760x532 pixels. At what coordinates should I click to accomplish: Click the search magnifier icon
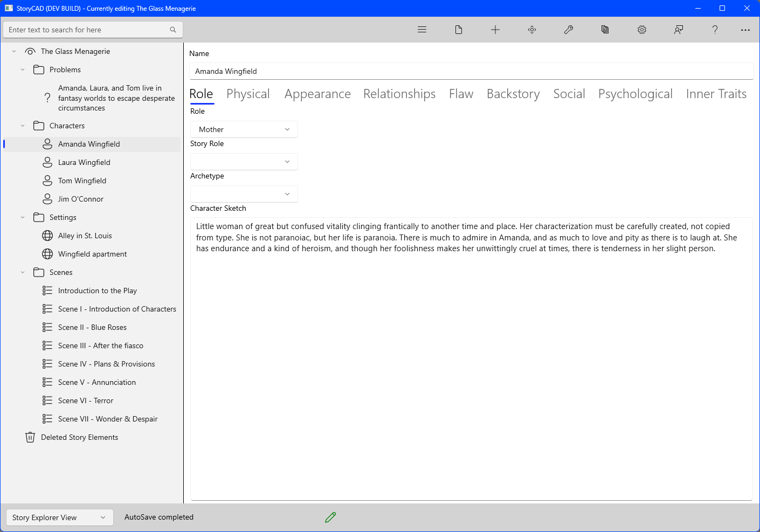[173, 30]
